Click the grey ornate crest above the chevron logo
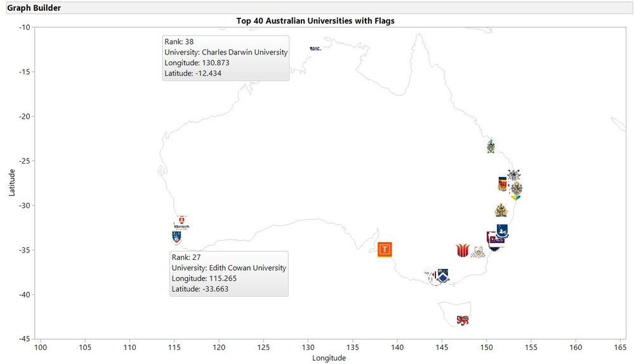 click(x=517, y=188)
